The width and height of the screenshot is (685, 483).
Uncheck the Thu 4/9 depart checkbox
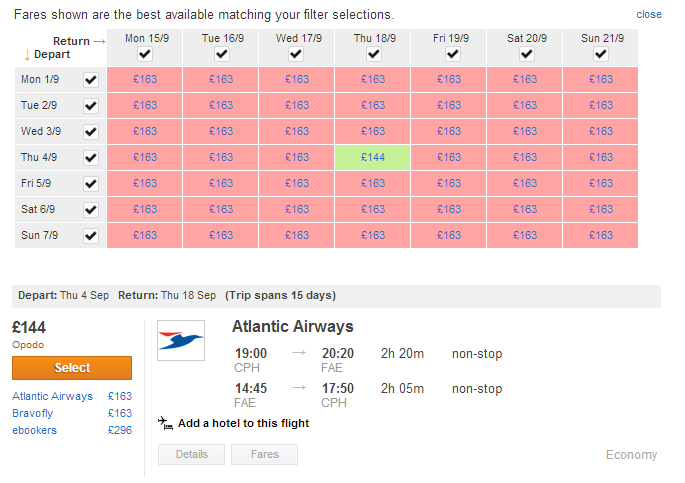pos(91,158)
